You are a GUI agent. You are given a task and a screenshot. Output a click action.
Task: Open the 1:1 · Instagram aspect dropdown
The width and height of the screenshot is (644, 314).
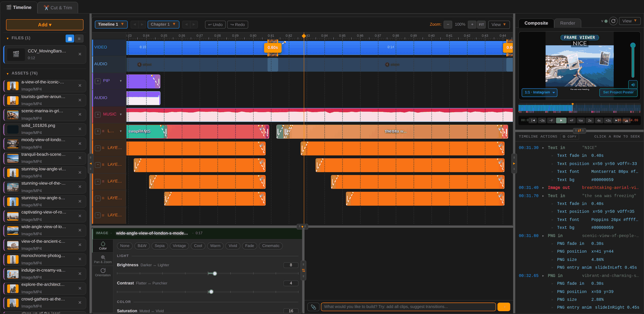(x=539, y=92)
